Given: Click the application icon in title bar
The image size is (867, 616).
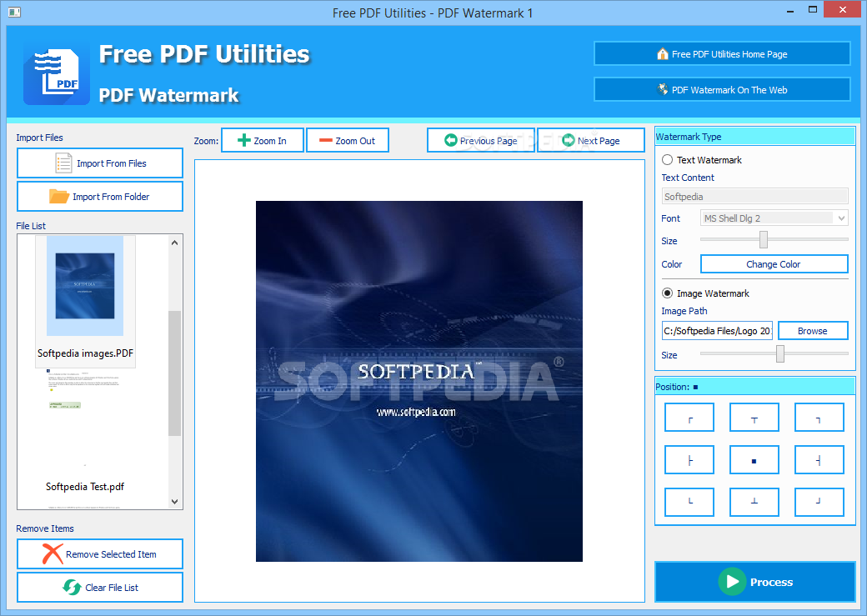Looking at the screenshot, I should click(14, 13).
